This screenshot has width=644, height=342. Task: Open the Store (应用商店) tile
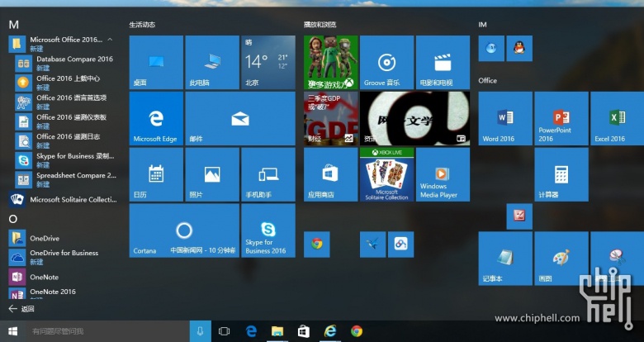pos(331,174)
